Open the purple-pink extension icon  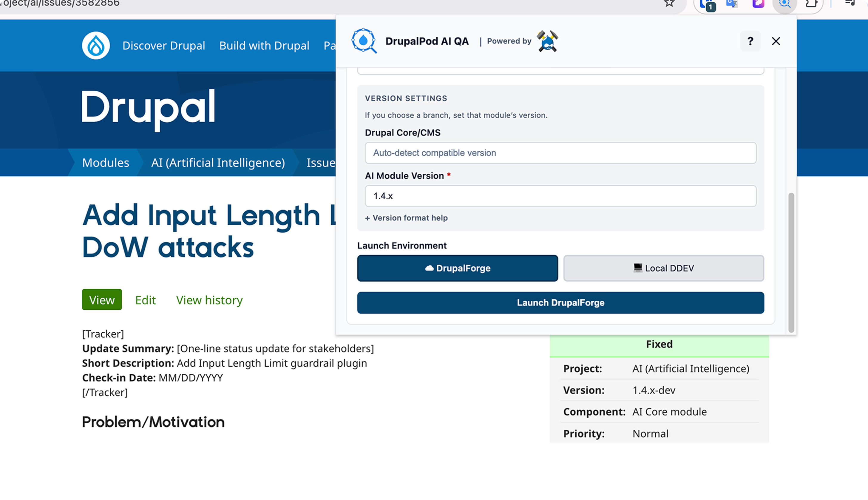tap(759, 4)
